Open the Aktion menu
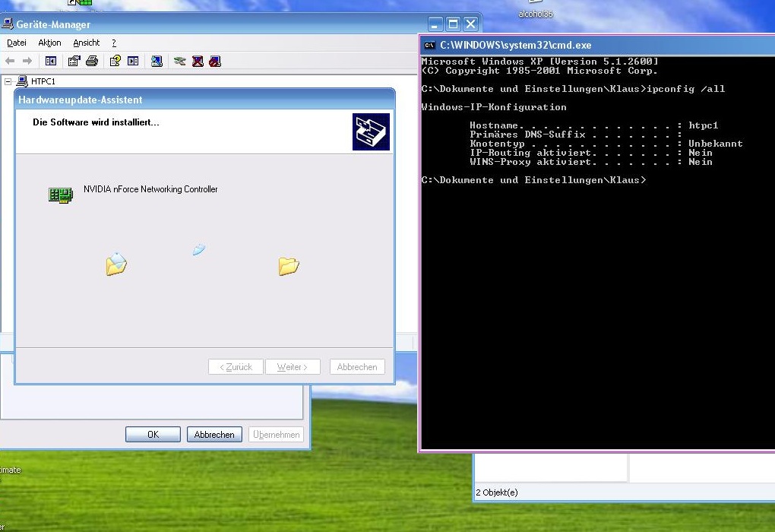The image size is (775, 532). tap(49, 43)
